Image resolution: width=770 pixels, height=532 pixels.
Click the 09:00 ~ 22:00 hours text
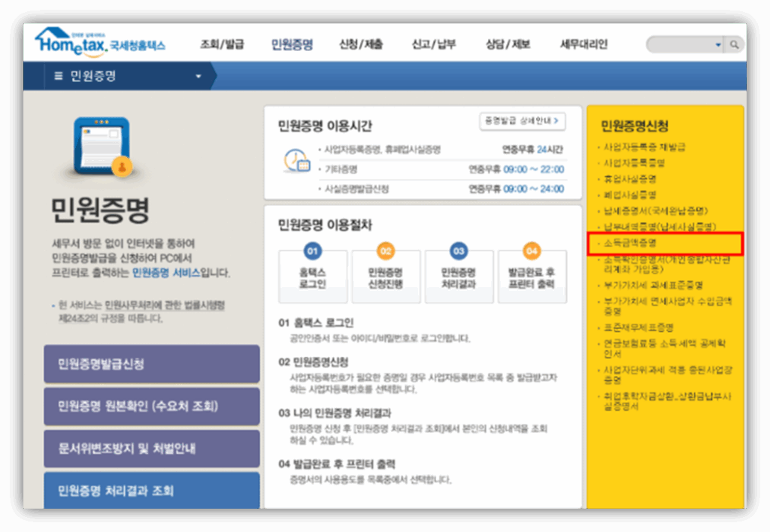(534, 169)
